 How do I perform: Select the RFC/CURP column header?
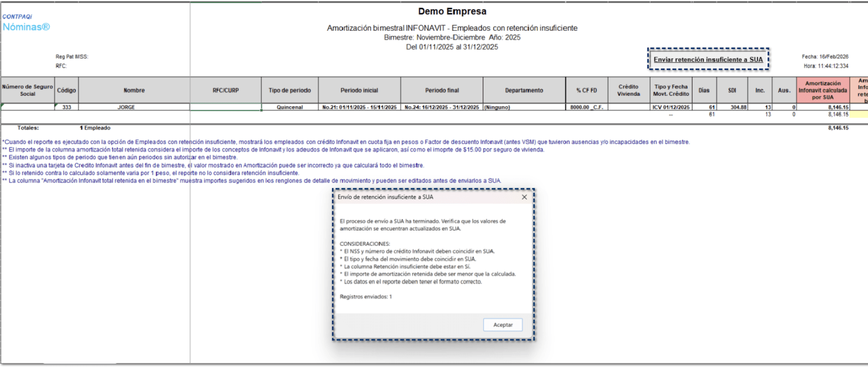[226, 90]
